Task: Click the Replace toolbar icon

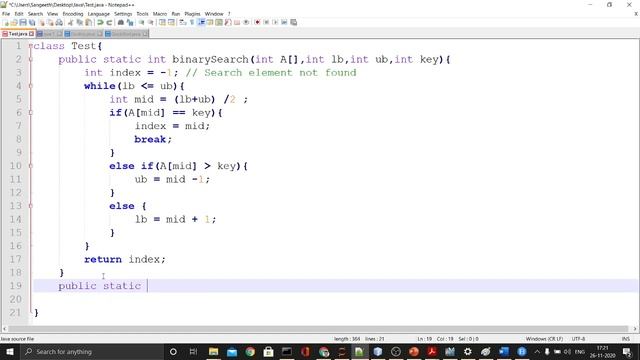Action: pos(130,22)
